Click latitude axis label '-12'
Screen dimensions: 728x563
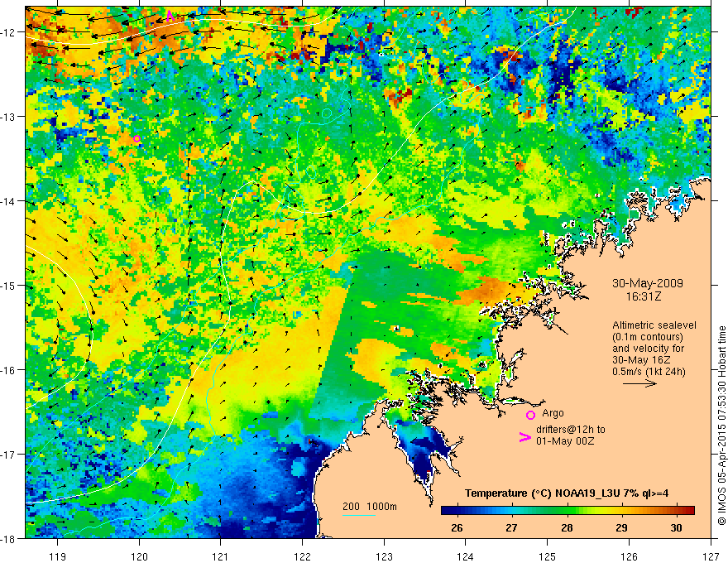pos(9,32)
